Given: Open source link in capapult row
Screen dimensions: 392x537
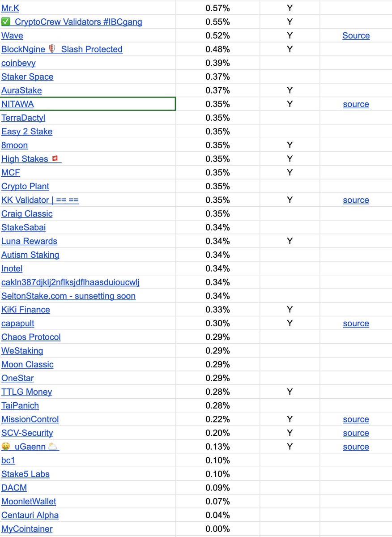Looking at the screenshot, I should [x=356, y=324].
